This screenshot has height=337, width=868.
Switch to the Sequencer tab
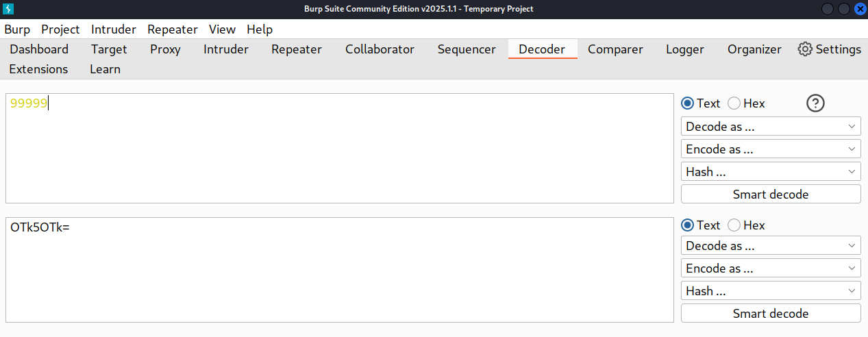(x=467, y=49)
